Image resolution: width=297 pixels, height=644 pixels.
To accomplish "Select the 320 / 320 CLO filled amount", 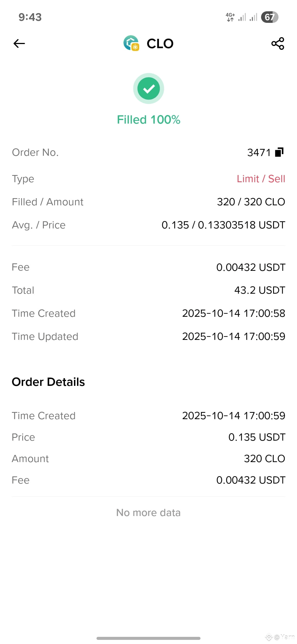I will click(251, 202).
